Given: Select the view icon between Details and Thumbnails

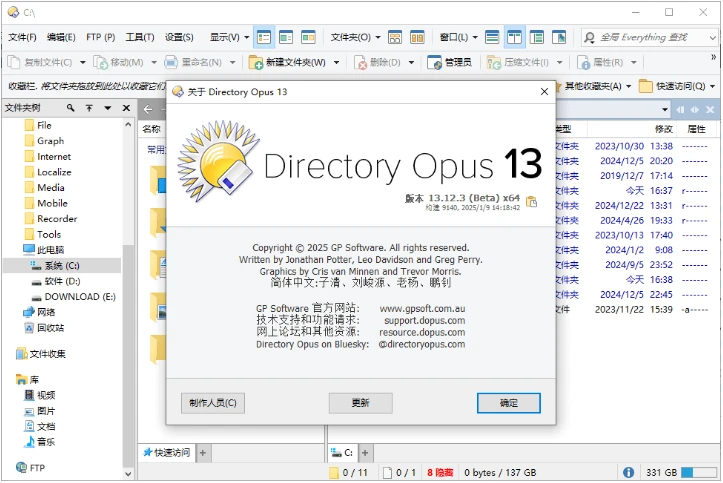Looking at the screenshot, I should click(x=286, y=37).
